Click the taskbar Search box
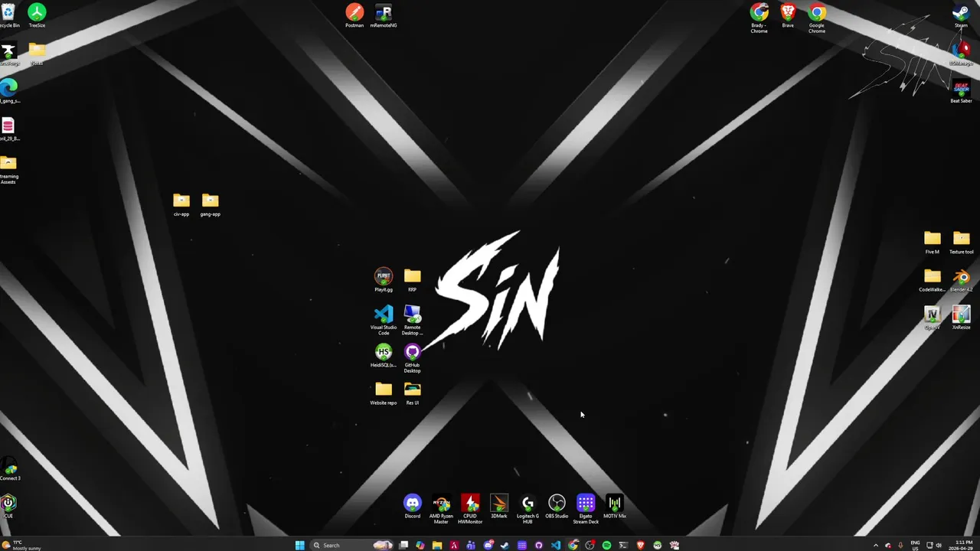The width and height of the screenshot is (980, 551). point(352,545)
